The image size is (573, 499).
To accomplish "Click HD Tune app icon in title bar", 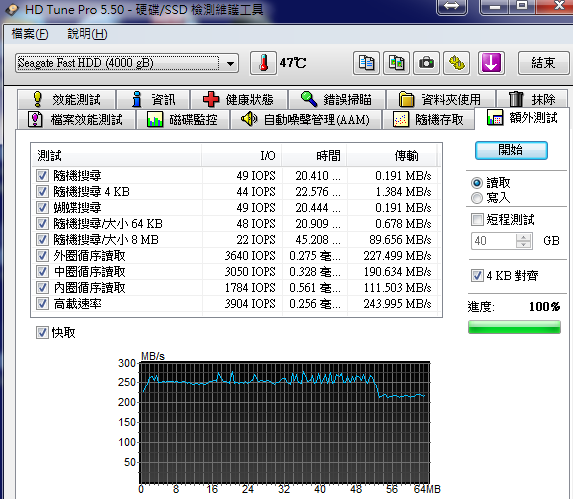I will click(12, 9).
